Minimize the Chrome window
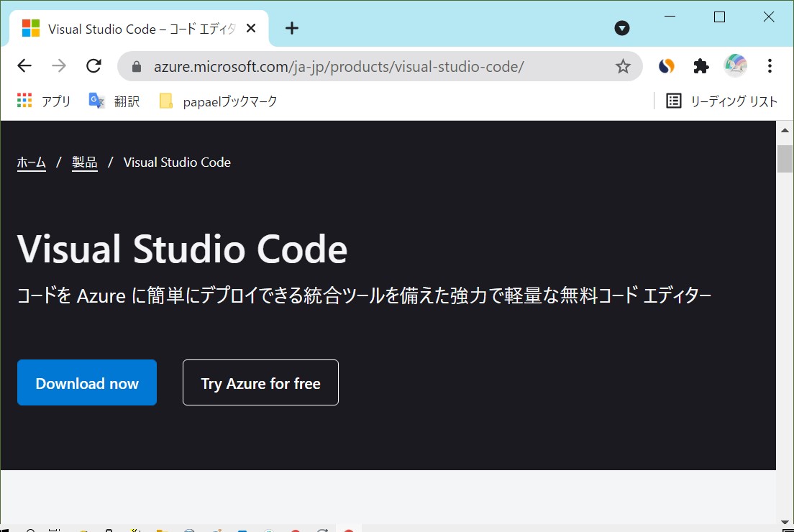Image resolution: width=794 pixels, height=532 pixels. point(670,17)
